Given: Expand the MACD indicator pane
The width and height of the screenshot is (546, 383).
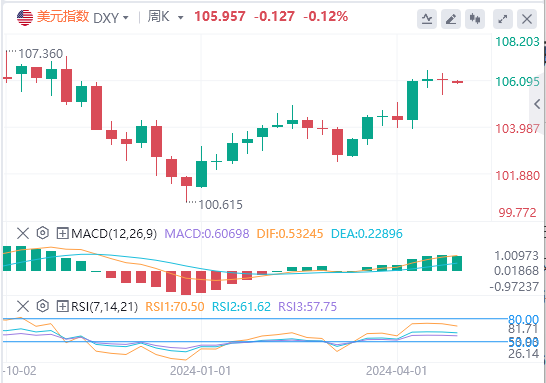Looking at the screenshot, I should pyautogui.click(x=62, y=233).
